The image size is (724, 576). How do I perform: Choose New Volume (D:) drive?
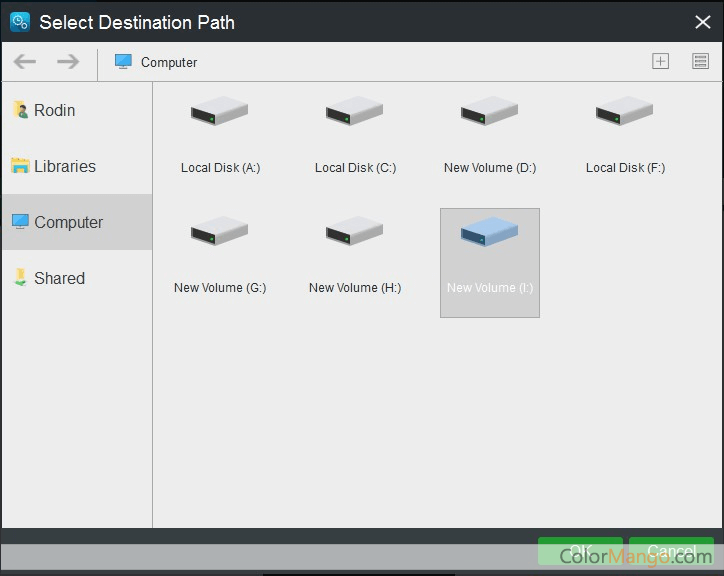click(490, 135)
